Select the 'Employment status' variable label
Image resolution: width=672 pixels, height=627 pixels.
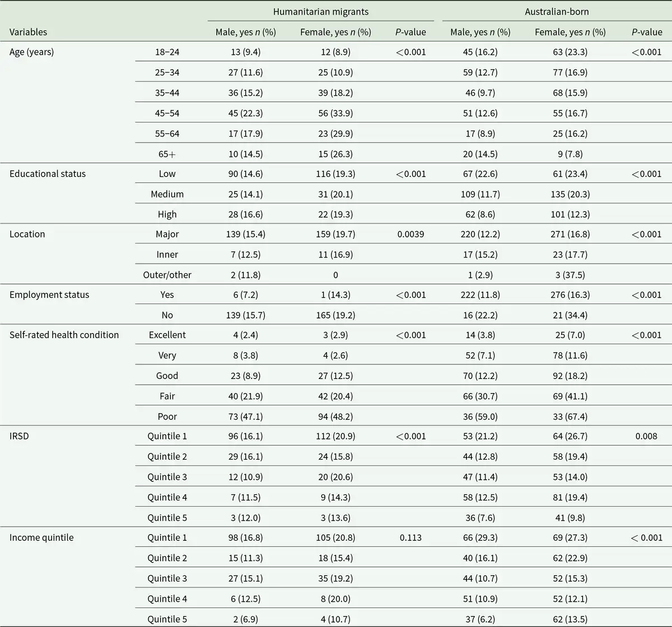pyautogui.click(x=49, y=294)
